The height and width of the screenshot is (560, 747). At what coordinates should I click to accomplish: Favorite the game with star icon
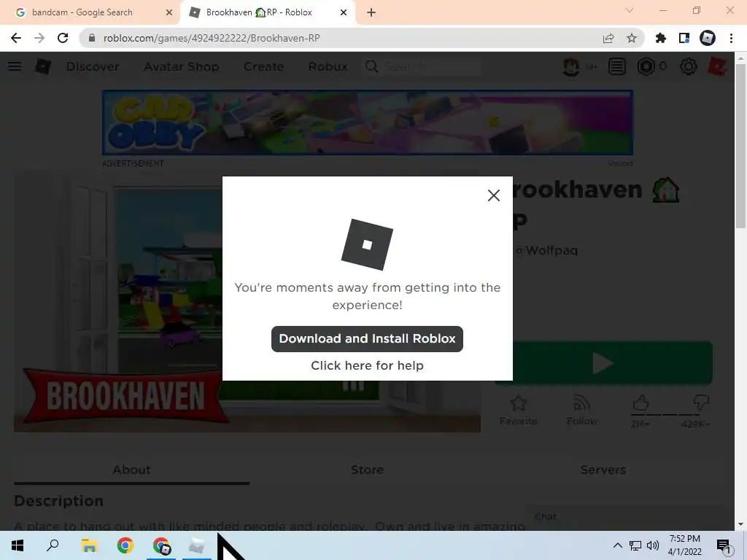[519, 410]
